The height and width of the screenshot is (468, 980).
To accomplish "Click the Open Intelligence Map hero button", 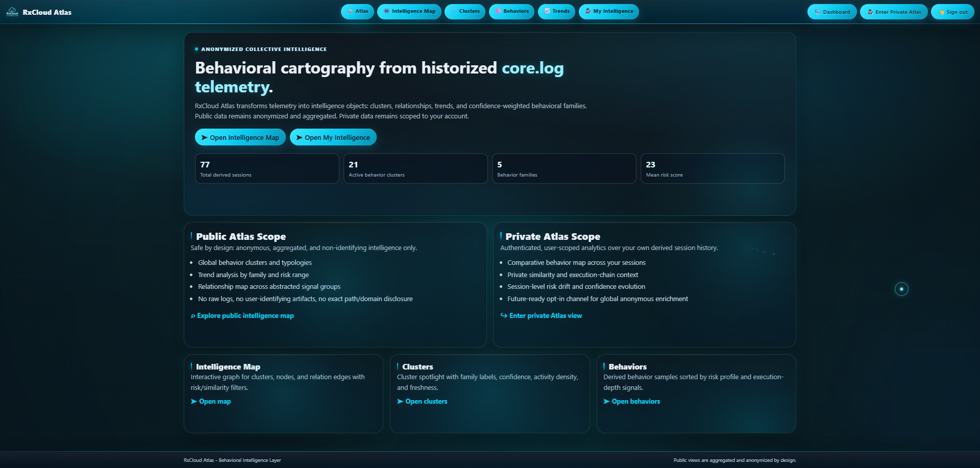I will (240, 137).
